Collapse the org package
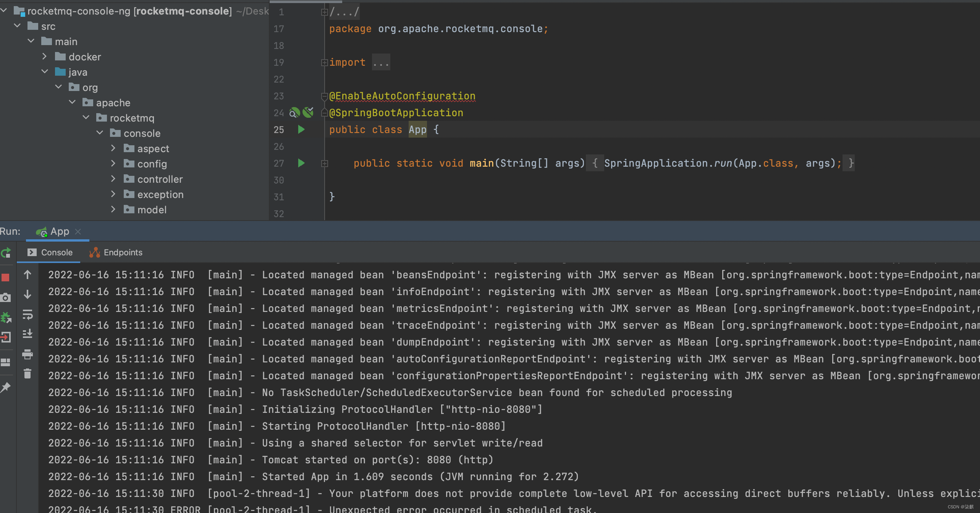 (58, 87)
